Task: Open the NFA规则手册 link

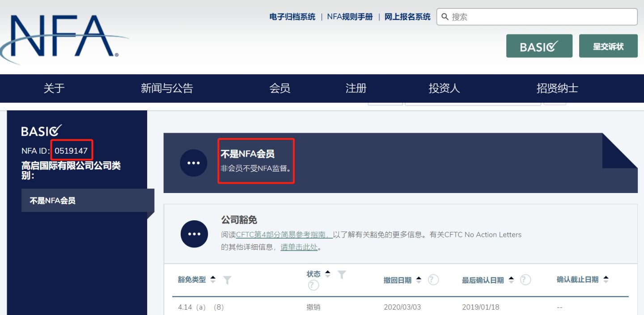Action: (350, 17)
